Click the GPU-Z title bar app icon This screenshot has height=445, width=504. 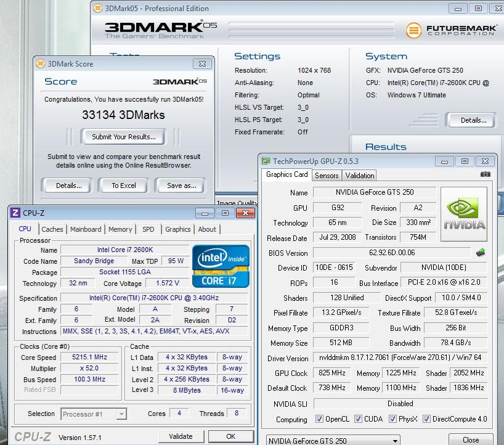[266, 161]
